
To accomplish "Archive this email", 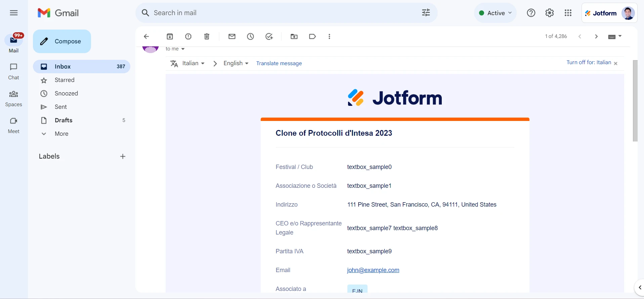I will [x=170, y=37].
